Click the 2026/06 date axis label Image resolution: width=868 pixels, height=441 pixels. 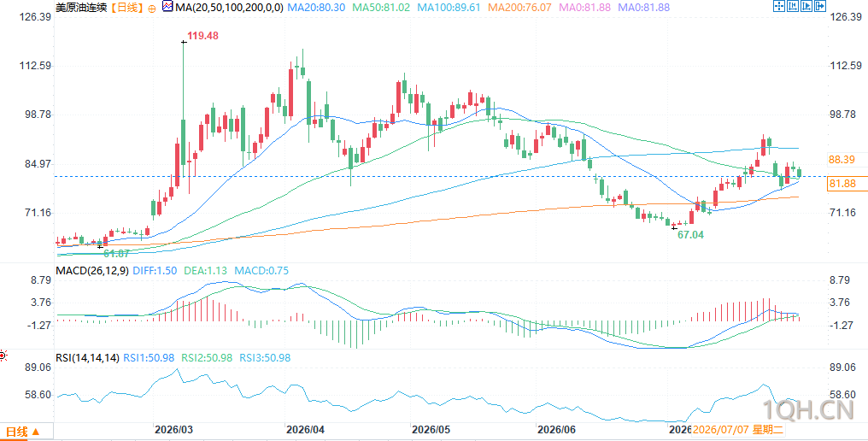coord(555,429)
